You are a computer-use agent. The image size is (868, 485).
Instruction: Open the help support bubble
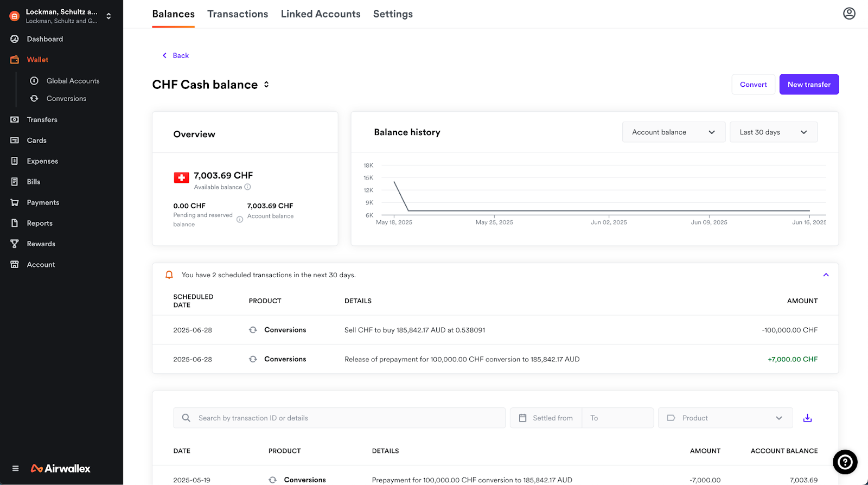click(845, 462)
